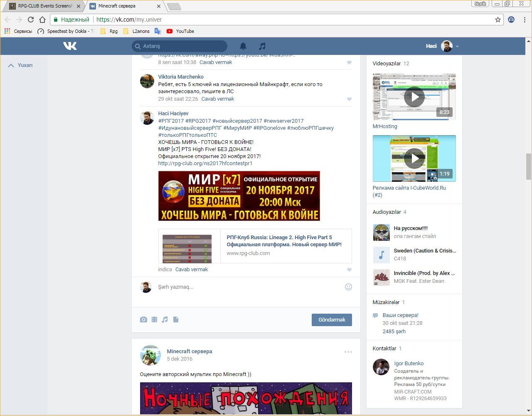
Task: Open the Chrome menu three dots
Action: 525,20
